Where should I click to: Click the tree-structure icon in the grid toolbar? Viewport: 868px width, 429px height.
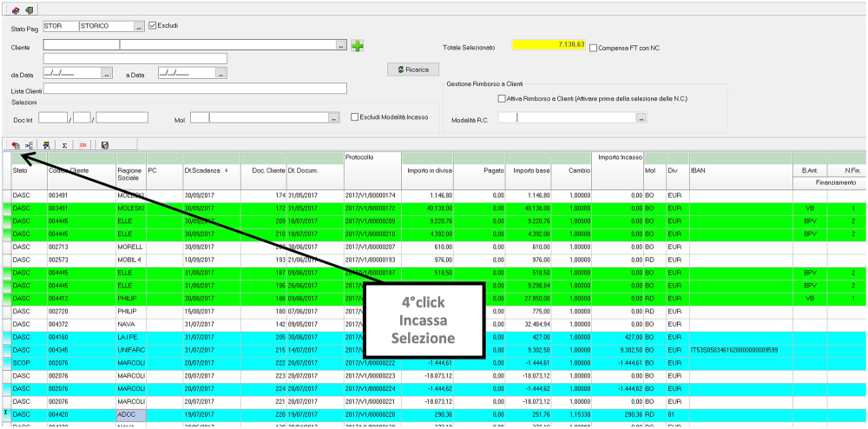click(29, 145)
